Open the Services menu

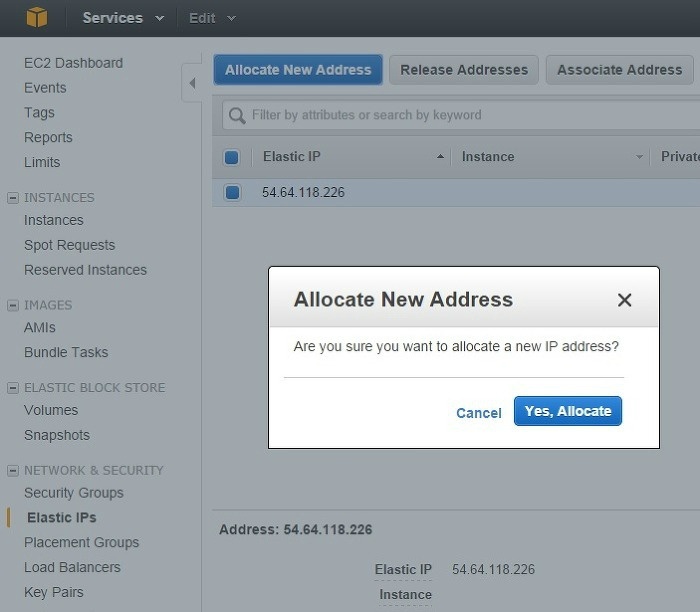click(x=123, y=18)
